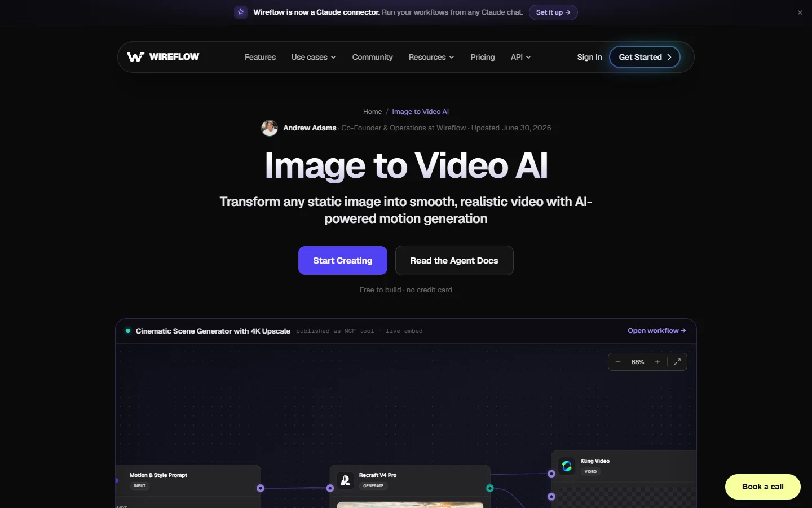Click the teal output port of Recraft V4 Pro
812x508 pixels.
(x=490, y=488)
